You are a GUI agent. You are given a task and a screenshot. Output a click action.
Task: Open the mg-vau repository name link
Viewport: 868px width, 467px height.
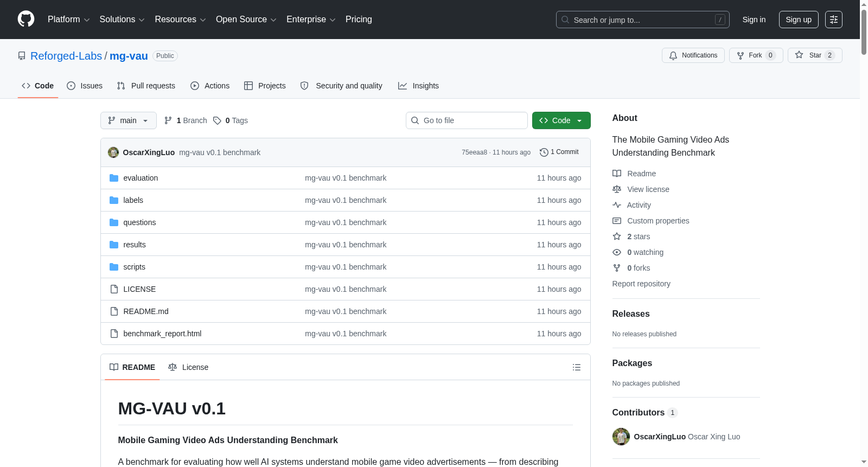[129, 56]
